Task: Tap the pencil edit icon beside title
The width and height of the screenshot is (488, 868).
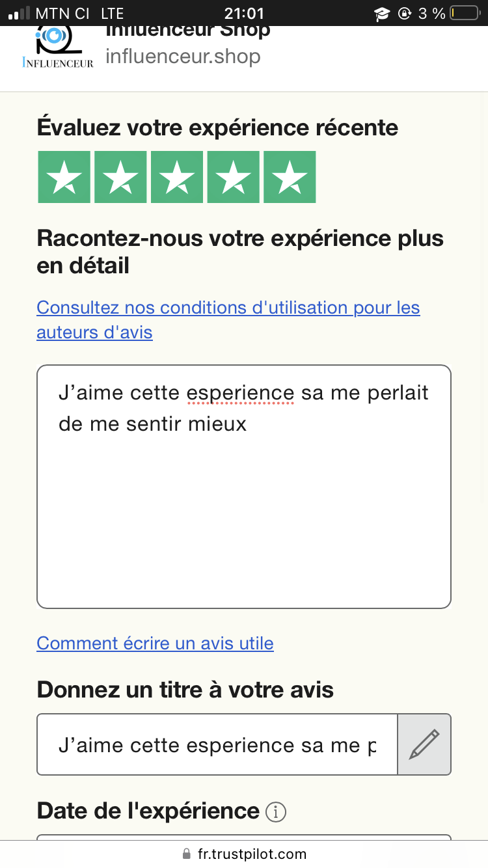Action: (x=424, y=744)
